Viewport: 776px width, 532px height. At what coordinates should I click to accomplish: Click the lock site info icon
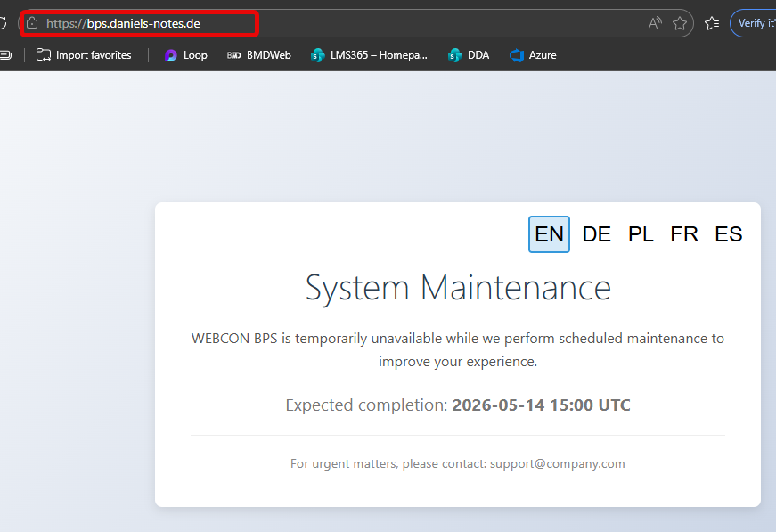(x=32, y=23)
